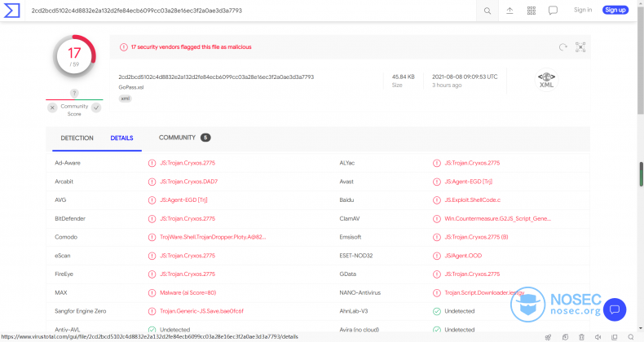Screen dimensions: 644x342
Task: Click the upload file icon
Action: click(509, 11)
